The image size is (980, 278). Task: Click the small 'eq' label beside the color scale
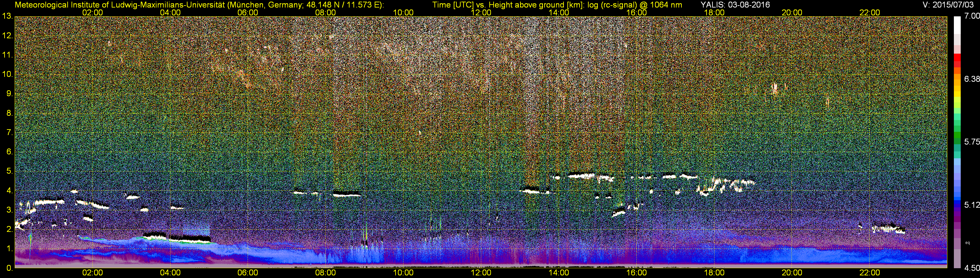[x=968, y=243]
